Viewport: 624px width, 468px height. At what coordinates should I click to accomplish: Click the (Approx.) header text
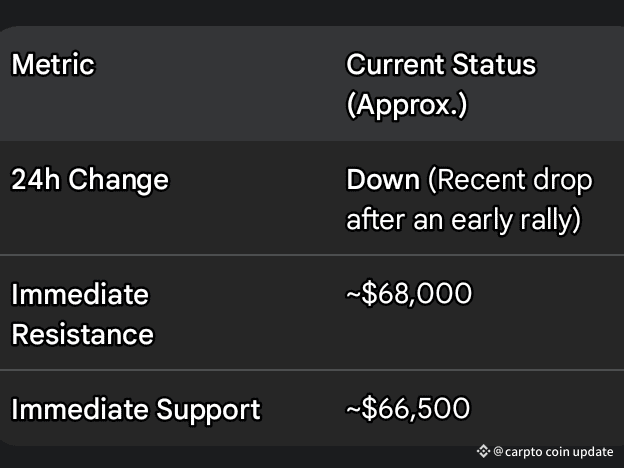(407, 105)
